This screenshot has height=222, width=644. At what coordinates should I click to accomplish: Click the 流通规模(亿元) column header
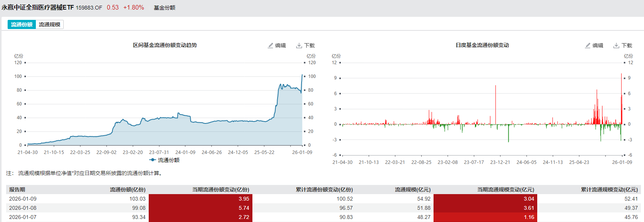(x=413, y=190)
